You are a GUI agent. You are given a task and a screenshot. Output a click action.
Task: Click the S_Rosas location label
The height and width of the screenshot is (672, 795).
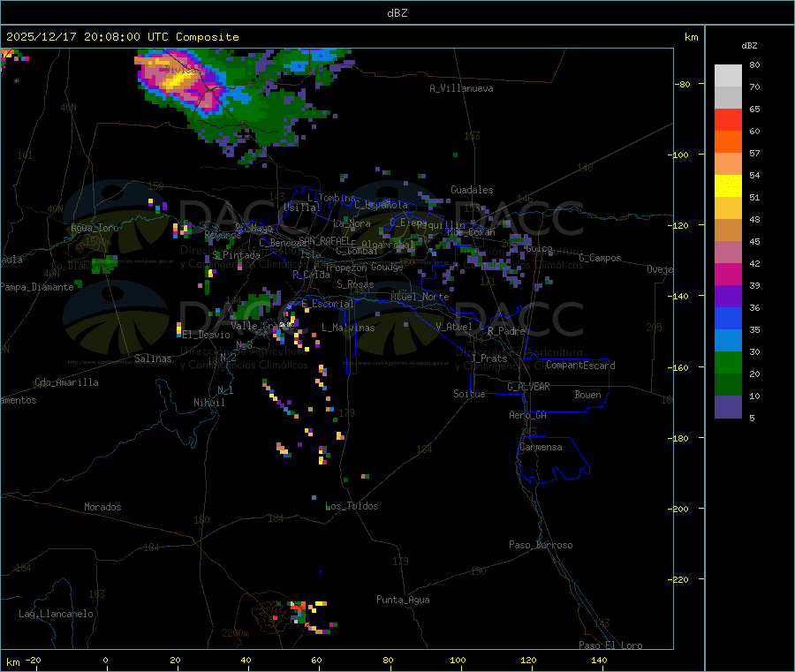point(355,284)
